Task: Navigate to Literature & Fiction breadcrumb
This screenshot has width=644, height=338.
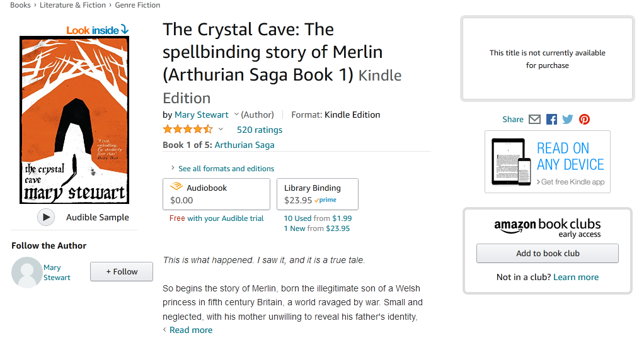Action: point(73,5)
